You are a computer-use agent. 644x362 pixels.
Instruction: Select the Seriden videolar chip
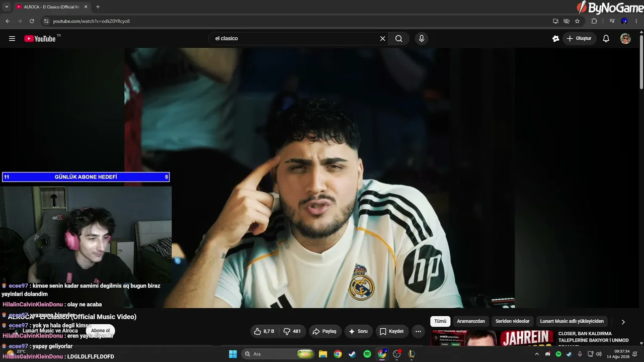coord(513,321)
